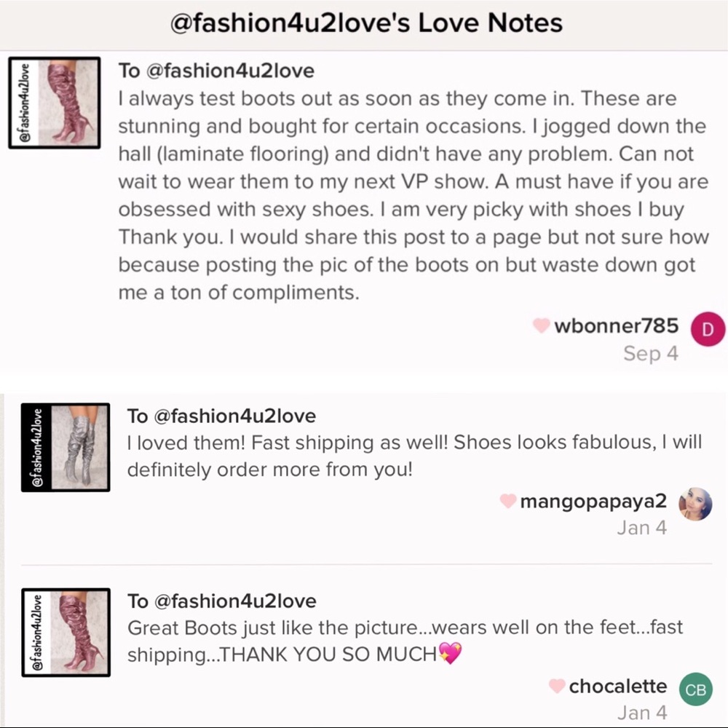
Task: Click the pink heart beside wbonner785
Action: click(x=541, y=325)
